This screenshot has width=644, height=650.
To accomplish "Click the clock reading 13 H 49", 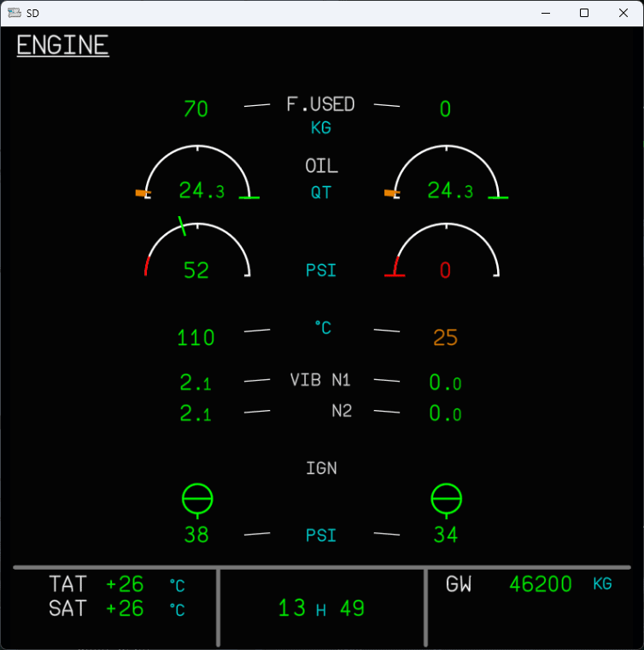I will coord(321,608).
